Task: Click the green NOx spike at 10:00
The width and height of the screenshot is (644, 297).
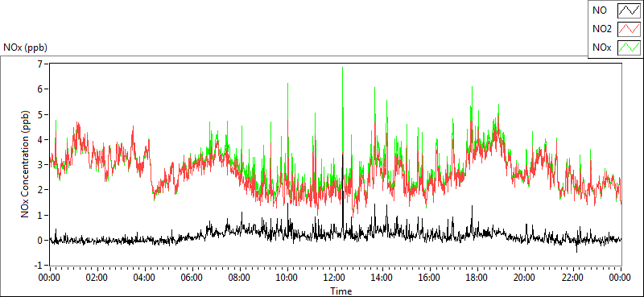Action: point(287,101)
